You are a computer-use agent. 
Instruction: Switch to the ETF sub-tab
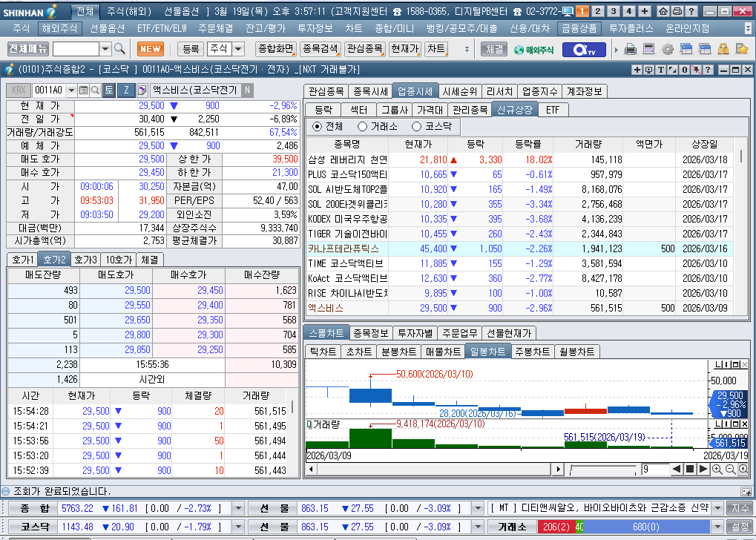pyautogui.click(x=553, y=110)
